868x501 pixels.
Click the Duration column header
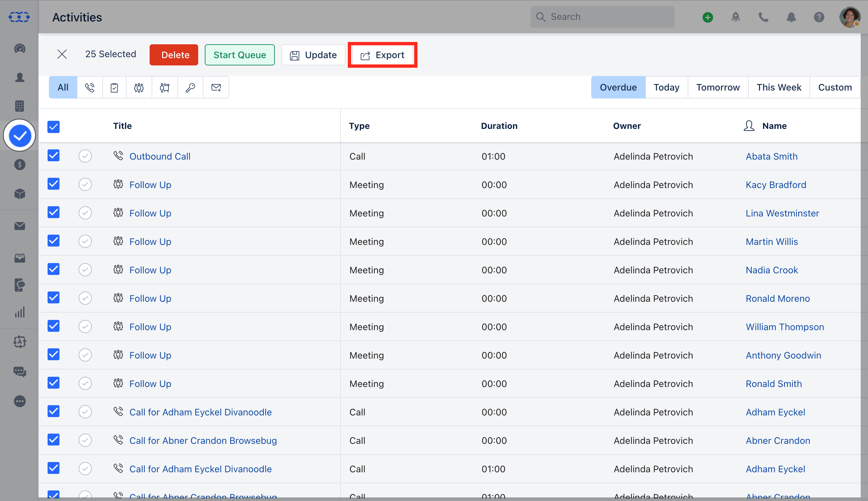[499, 126]
